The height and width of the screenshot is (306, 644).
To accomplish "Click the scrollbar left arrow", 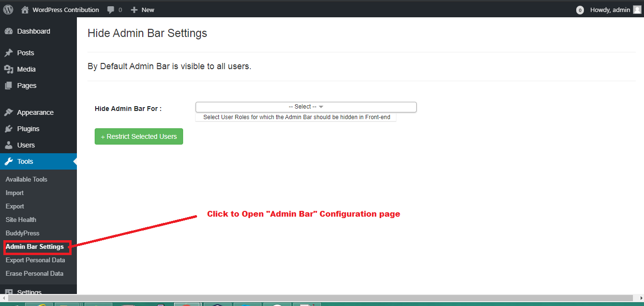I will coord(3,298).
